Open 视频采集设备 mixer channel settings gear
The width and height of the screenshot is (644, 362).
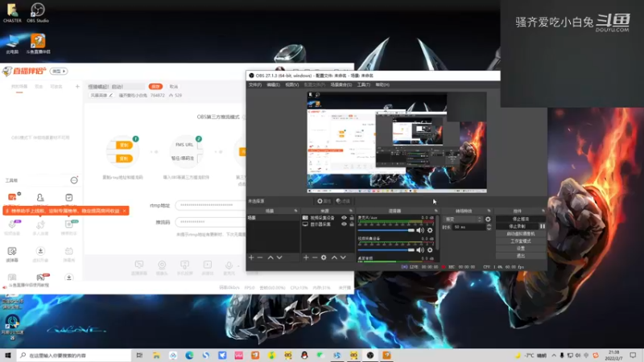tap(430, 250)
